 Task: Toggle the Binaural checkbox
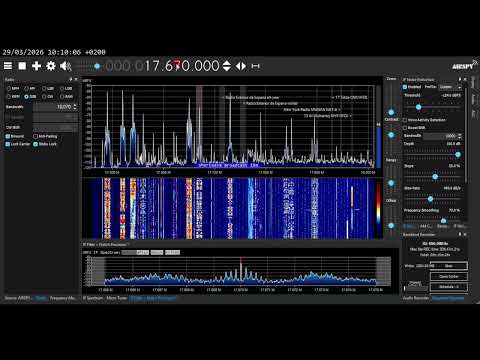[15, 136]
